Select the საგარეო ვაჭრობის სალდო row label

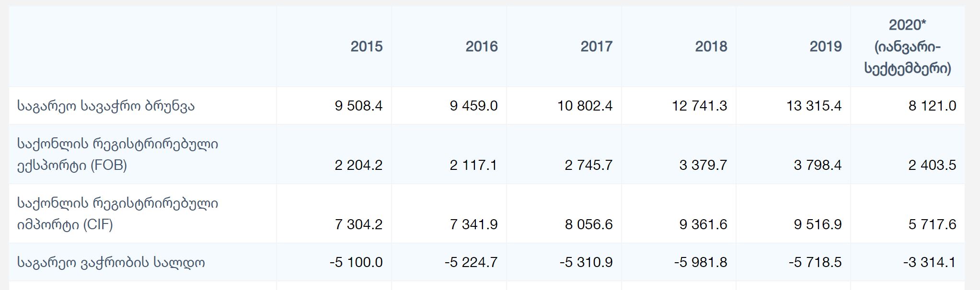pyautogui.click(x=111, y=262)
